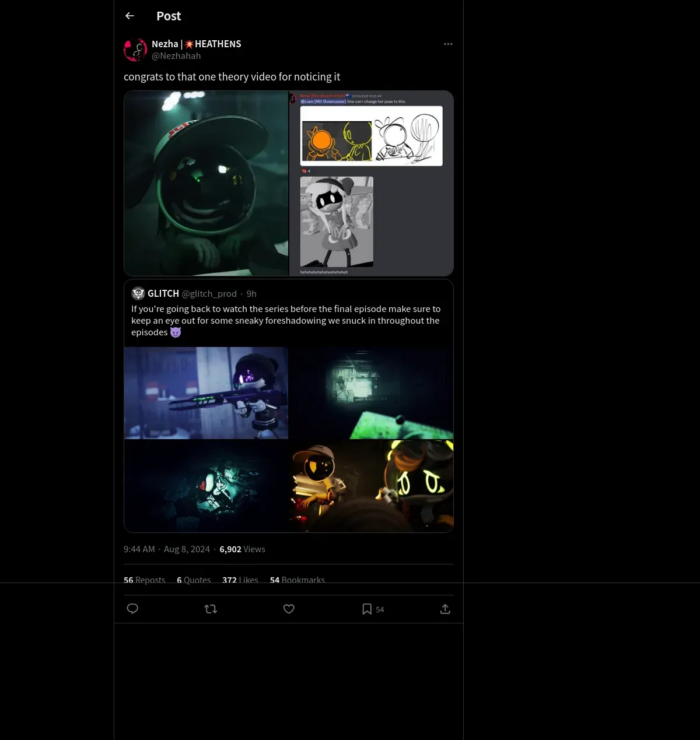Click the reply speech bubble icon
Viewport: 700px width, 740px height.
[x=132, y=609]
